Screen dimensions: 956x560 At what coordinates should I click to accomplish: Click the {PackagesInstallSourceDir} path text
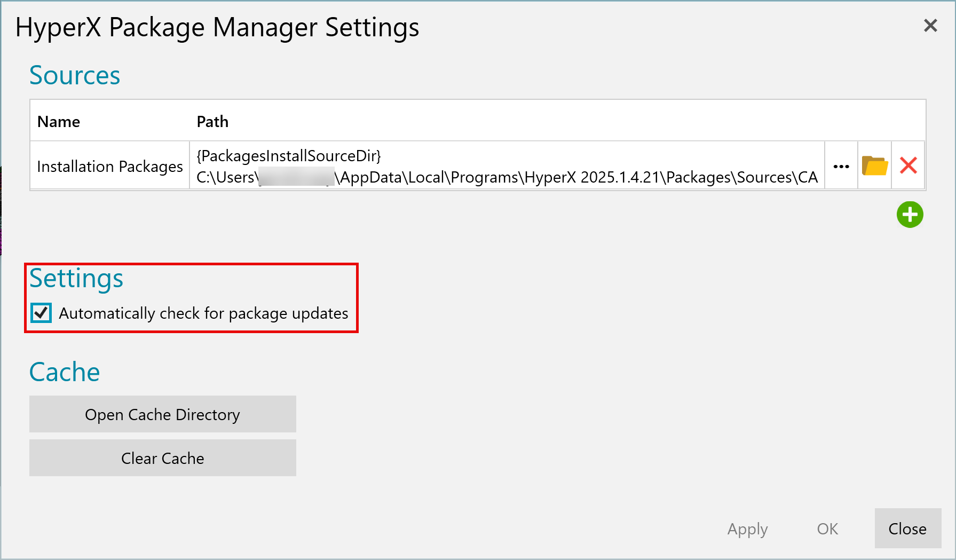pos(289,156)
